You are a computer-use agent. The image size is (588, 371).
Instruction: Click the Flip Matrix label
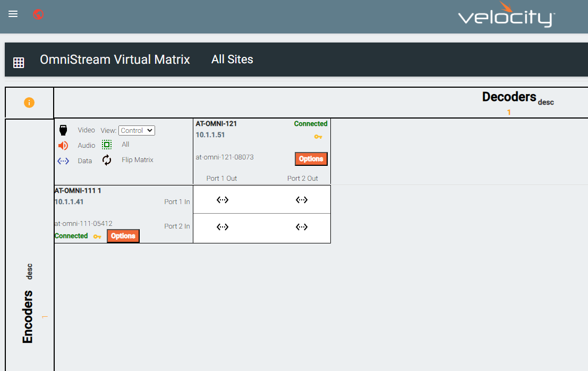(137, 160)
